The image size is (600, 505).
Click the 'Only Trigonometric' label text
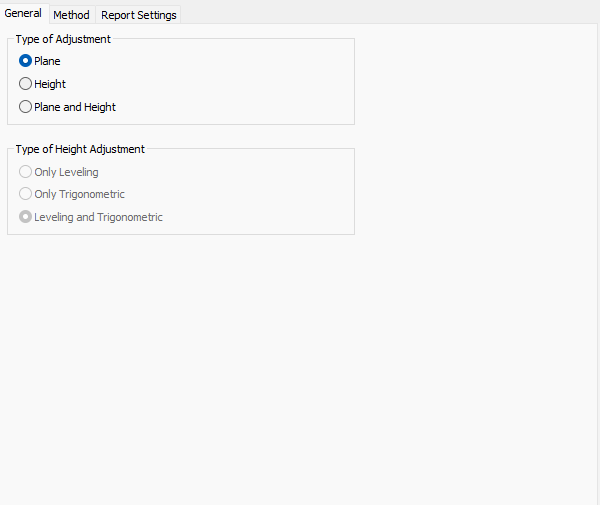pyautogui.click(x=79, y=194)
